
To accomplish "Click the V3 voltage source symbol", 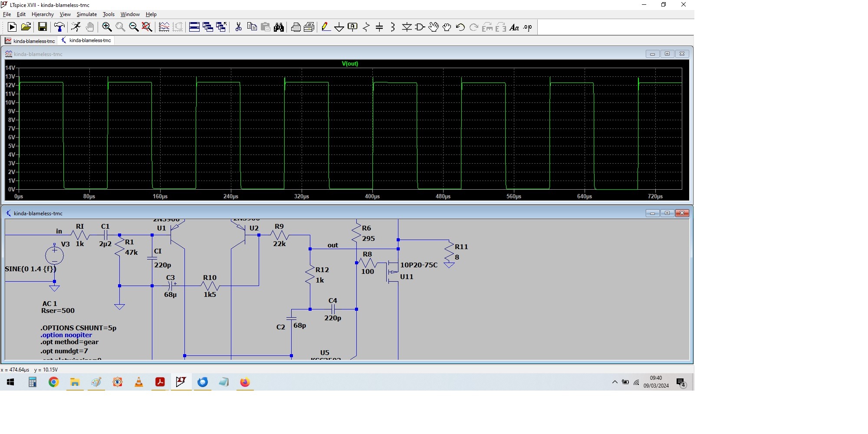I will 54,256.
